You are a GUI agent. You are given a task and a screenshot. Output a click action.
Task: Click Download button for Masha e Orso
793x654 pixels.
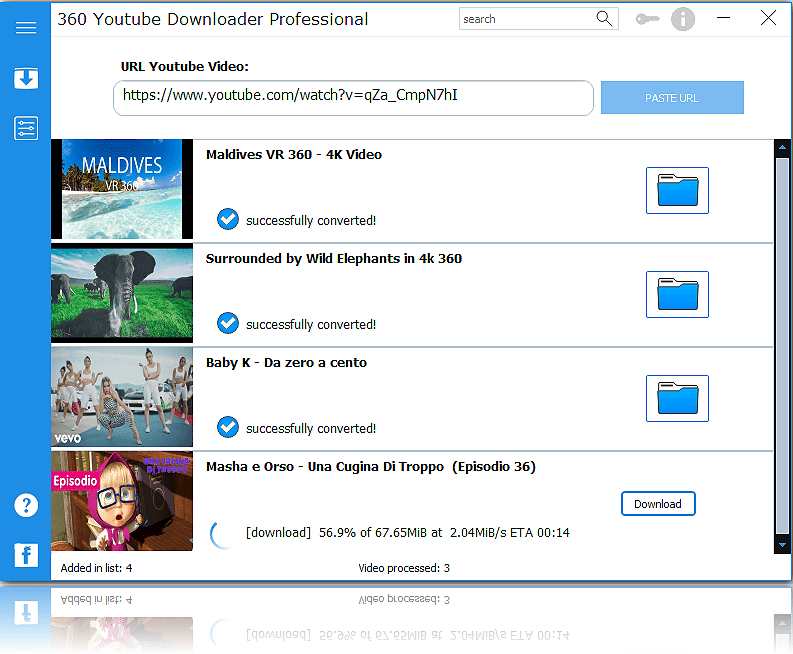658,504
